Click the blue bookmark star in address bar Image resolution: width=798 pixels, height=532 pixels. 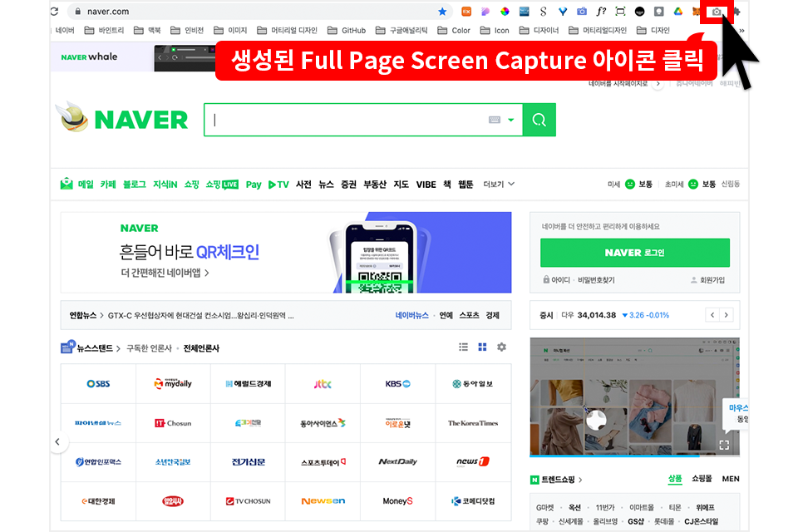point(442,11)
